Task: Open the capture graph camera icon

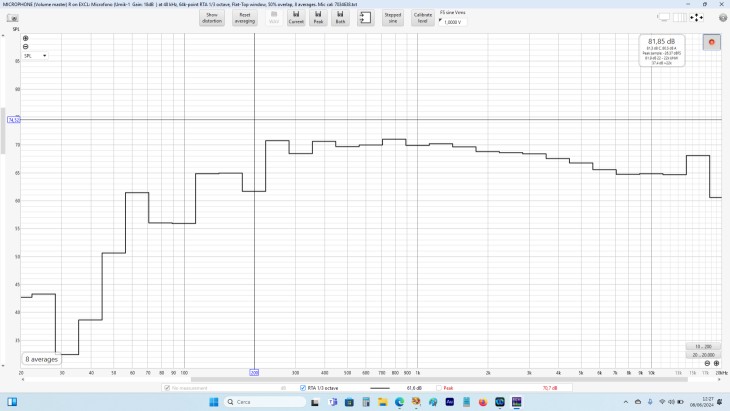Action: pyautogui.click(x=13, y=18)
